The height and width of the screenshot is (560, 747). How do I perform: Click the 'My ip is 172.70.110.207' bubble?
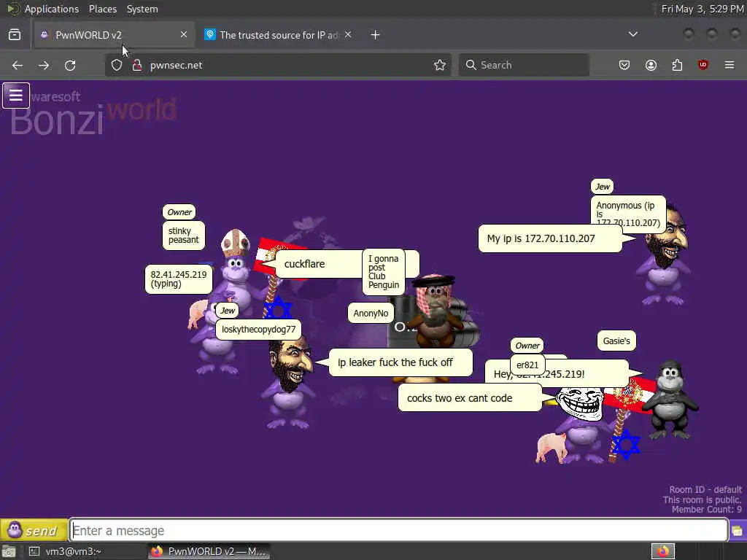(550, 238)
